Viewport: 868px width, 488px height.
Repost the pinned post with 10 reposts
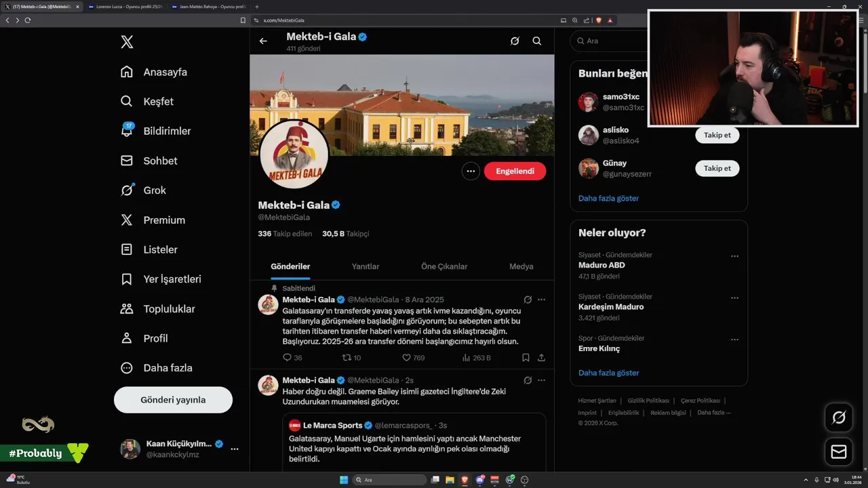click(x=351, y=358)
